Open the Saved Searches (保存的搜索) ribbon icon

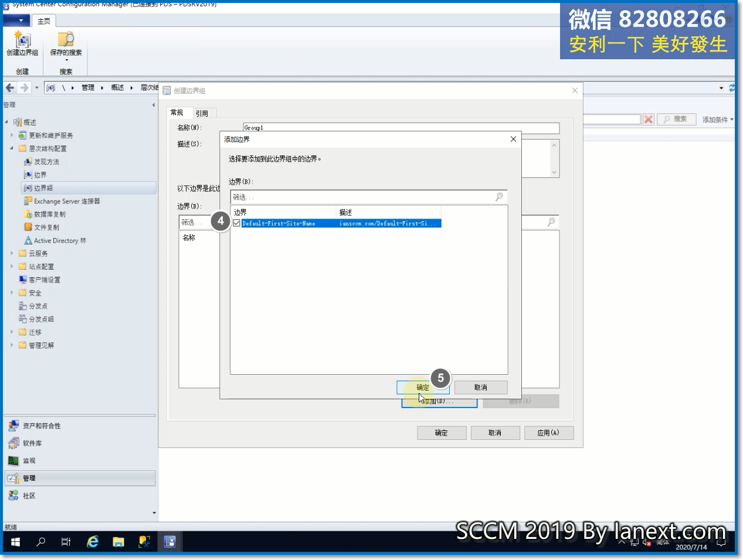[66, 45]
